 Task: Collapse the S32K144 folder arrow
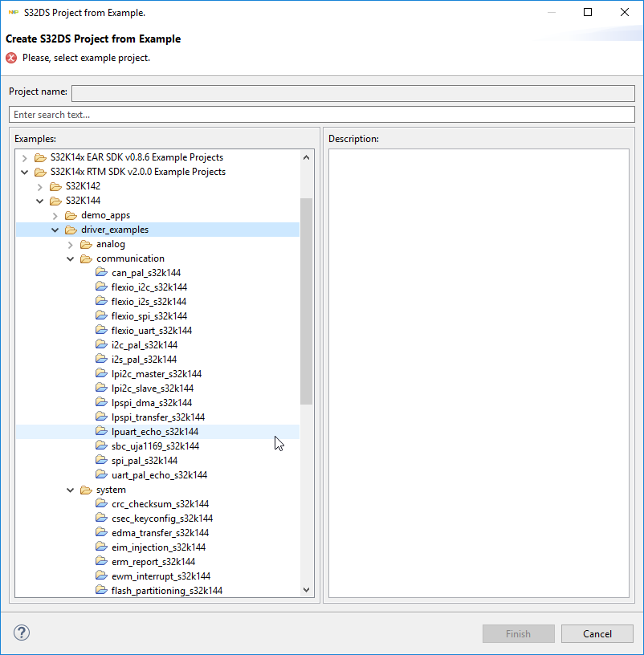39,201
